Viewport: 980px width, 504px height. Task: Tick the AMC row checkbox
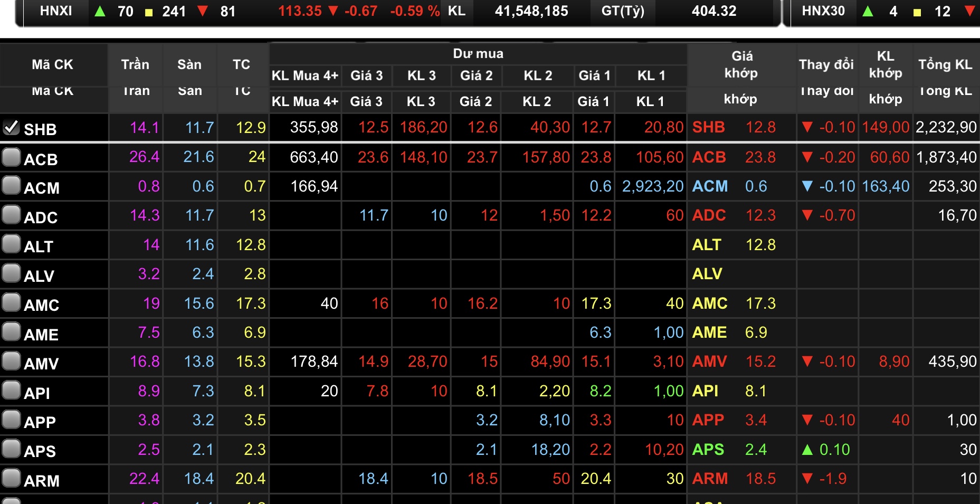11,303
